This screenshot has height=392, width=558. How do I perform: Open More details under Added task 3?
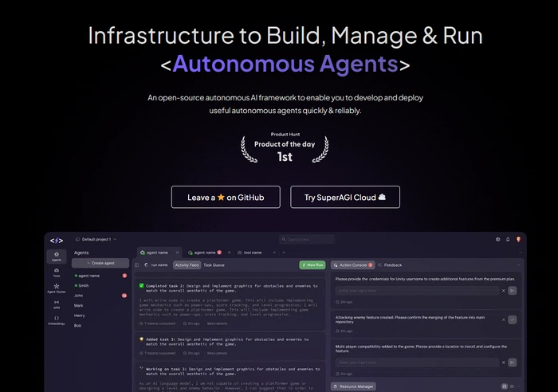pyautogui.click(x=217, y=353)
